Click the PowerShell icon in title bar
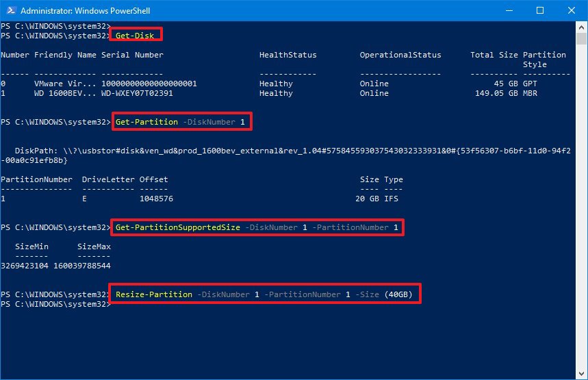This screenshot has height=380, width=588. [11, 10]
